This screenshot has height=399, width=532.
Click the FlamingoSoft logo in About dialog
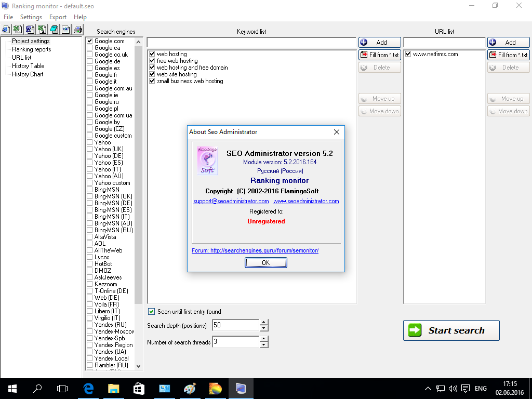coord(207,161)
